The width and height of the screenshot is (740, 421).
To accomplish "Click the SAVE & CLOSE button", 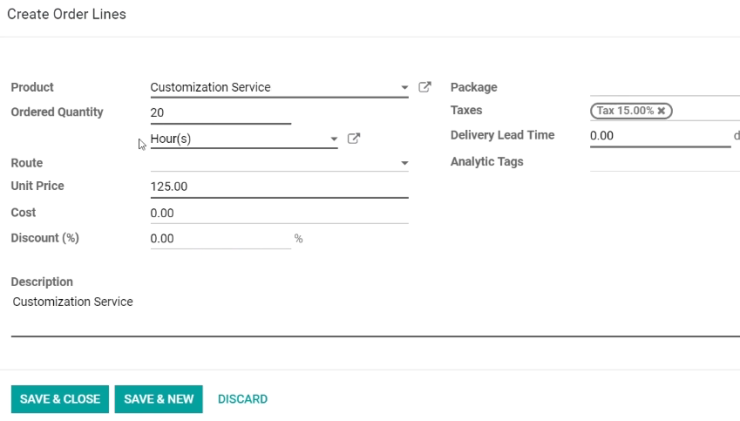I will [x=60, y=399].
